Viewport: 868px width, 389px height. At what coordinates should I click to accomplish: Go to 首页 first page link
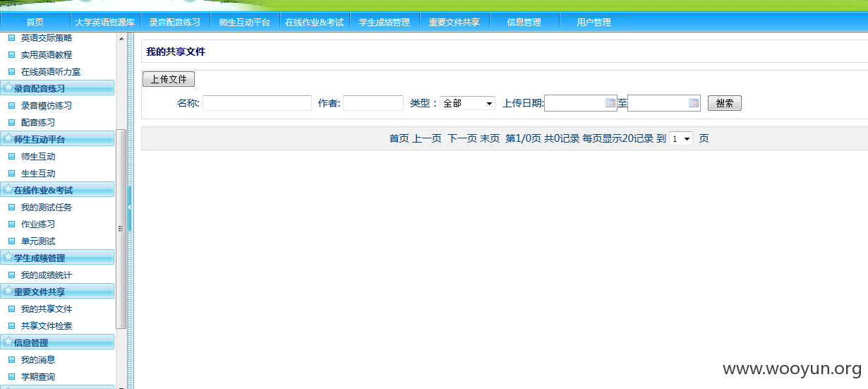click(x=399, y=138)
